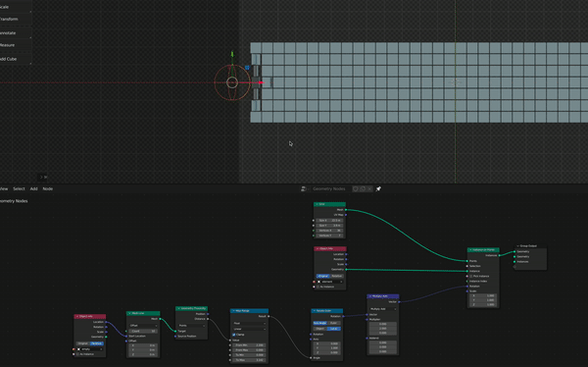
Task: Click the blue plane handle on the gizmo
Action: pos(247,68)
